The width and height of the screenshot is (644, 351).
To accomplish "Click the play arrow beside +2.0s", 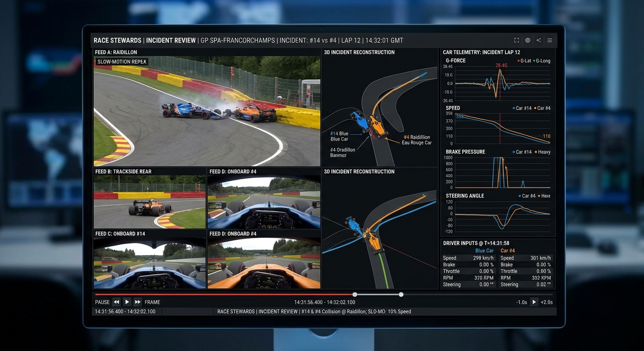I will pos(534,302).
